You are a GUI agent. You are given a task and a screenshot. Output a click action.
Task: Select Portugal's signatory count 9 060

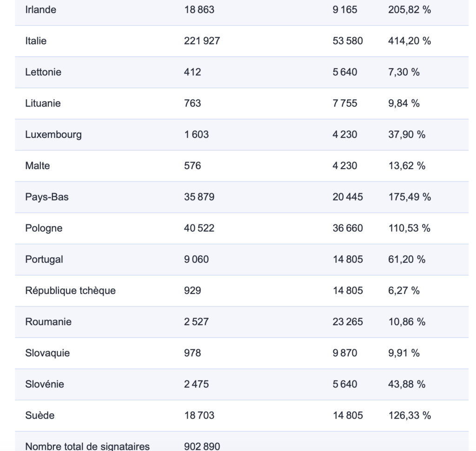(x=196, y=259)
